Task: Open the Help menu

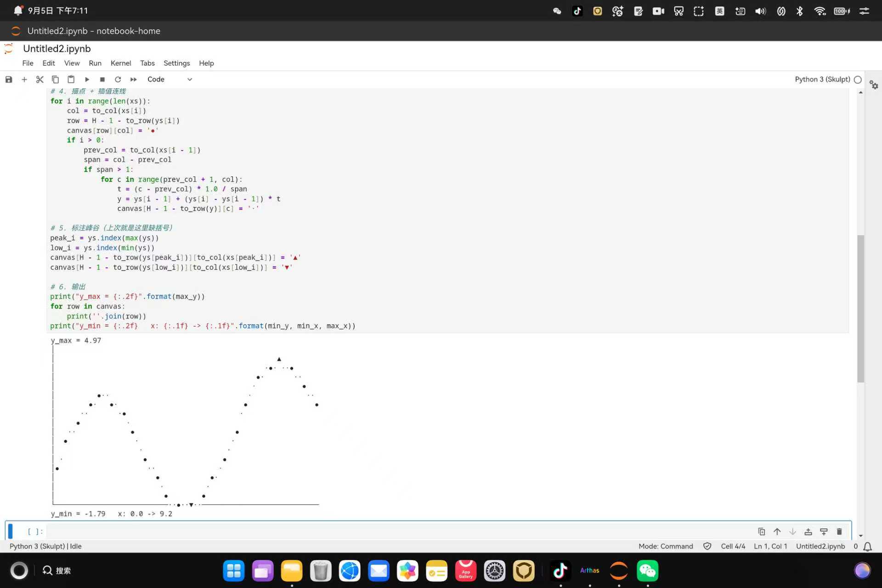Action: tap(206, 63)
